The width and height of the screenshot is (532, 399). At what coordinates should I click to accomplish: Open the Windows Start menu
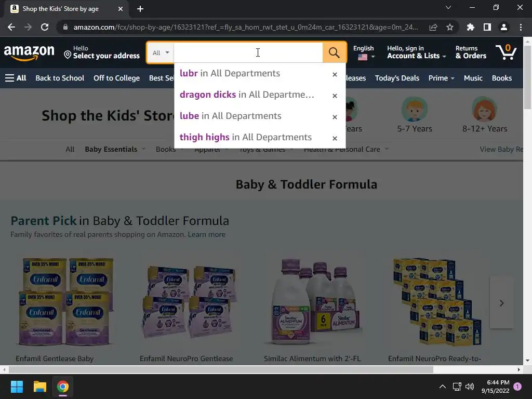click(x=17, y=387)
